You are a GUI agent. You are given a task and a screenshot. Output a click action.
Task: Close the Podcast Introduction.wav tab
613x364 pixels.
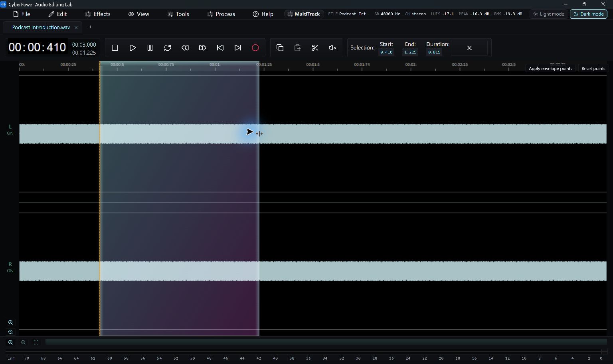click(76, 28)
